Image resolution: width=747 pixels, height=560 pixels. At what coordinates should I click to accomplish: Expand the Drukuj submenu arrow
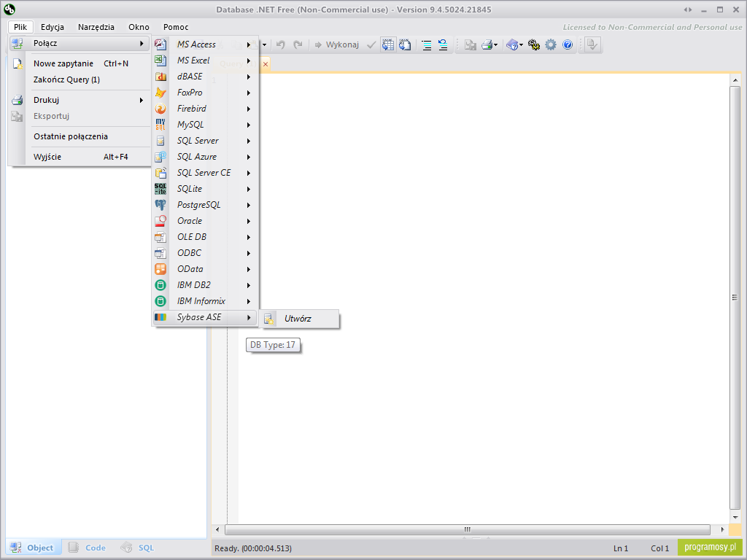pos(142,100)
